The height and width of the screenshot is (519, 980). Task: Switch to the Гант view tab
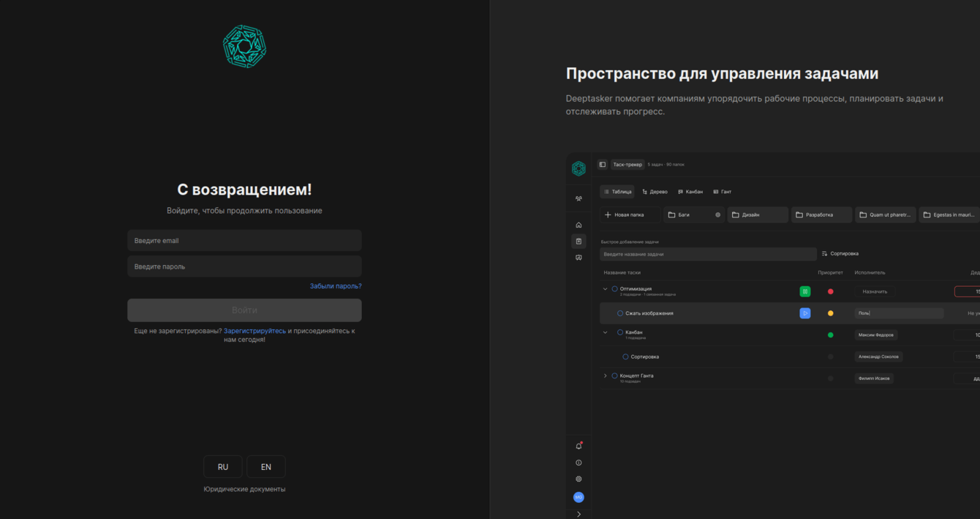click(722, 192)
